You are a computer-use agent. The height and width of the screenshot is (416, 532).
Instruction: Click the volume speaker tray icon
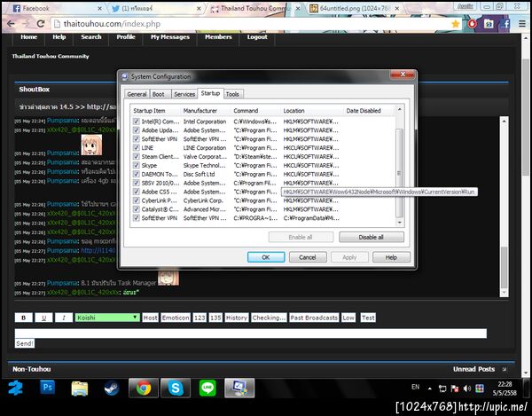[x=467, y=389]
